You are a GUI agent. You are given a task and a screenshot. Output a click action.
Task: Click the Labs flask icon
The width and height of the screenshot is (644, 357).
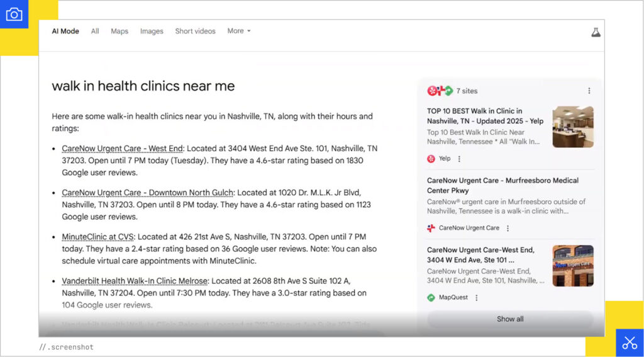(596, 31)
